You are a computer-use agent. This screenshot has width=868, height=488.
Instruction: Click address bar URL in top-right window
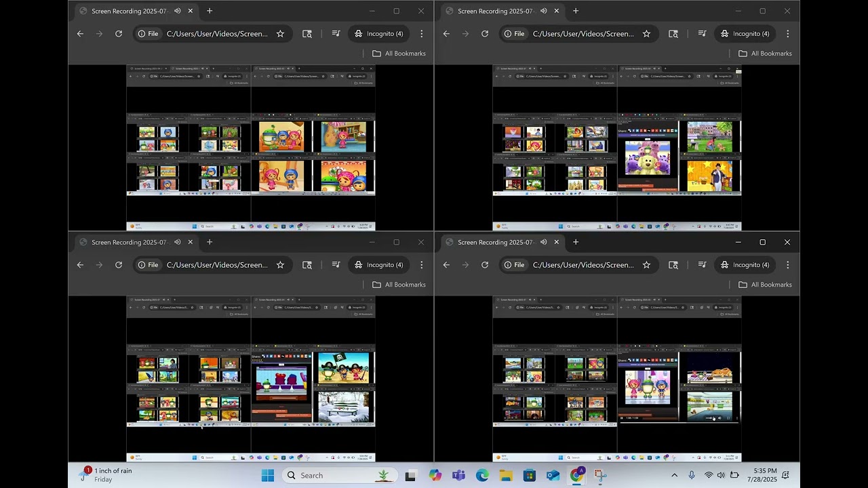coord(583,34)
